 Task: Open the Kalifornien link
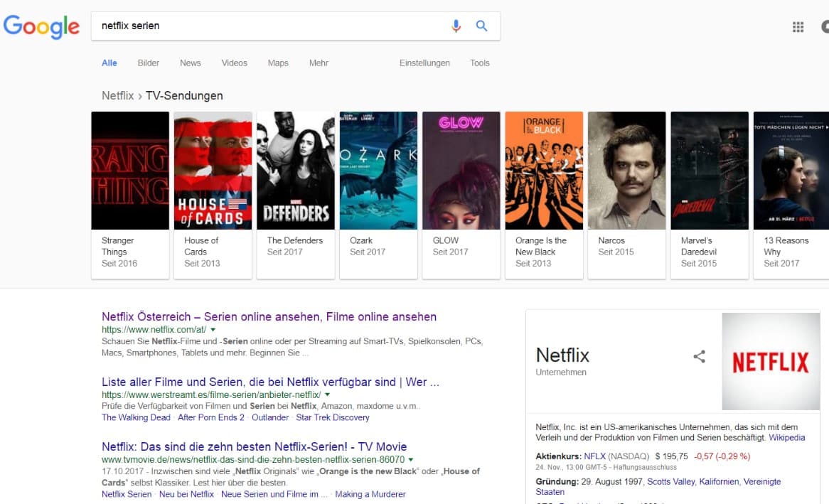tap(719, 481)
